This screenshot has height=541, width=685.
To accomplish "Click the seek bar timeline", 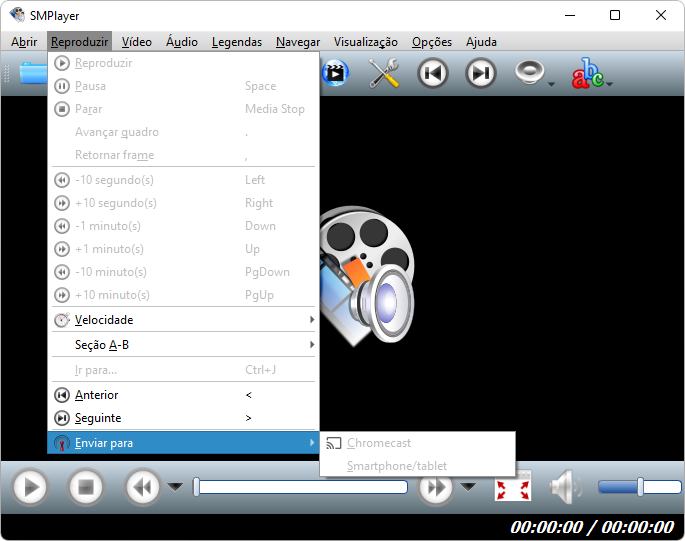I will 301,487.
